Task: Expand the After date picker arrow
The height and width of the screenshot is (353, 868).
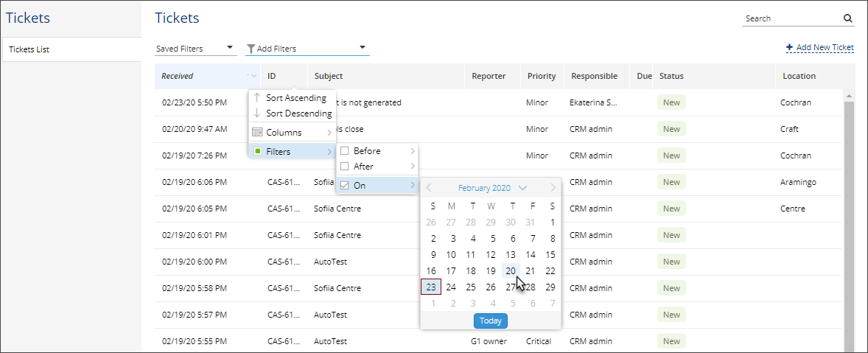Action: (412, 166)
